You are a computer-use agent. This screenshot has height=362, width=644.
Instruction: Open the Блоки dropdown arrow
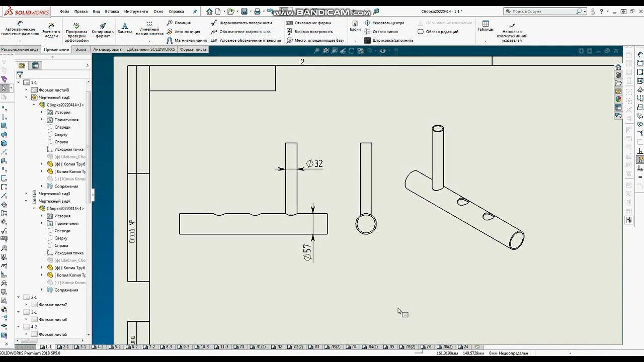(355, 41)
